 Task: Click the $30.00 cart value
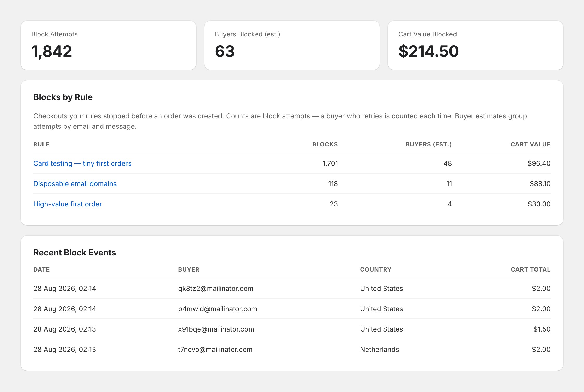click(539, 204)
